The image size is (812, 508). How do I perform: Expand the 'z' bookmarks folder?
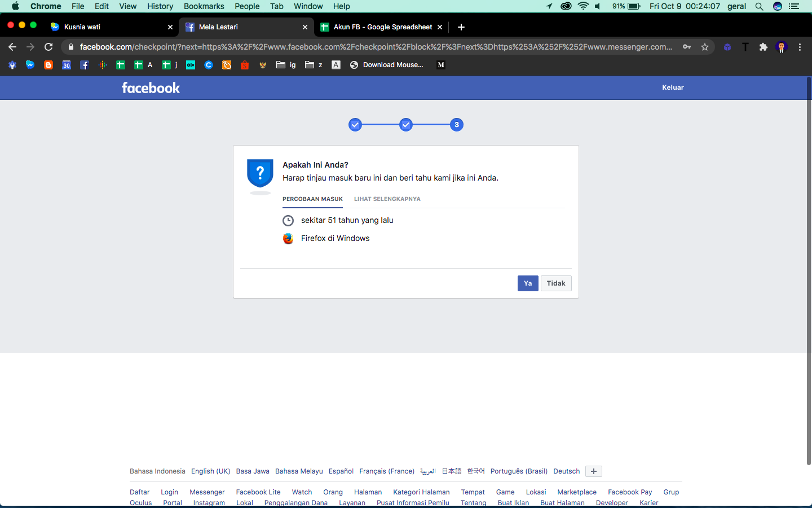tap(314, 65)
